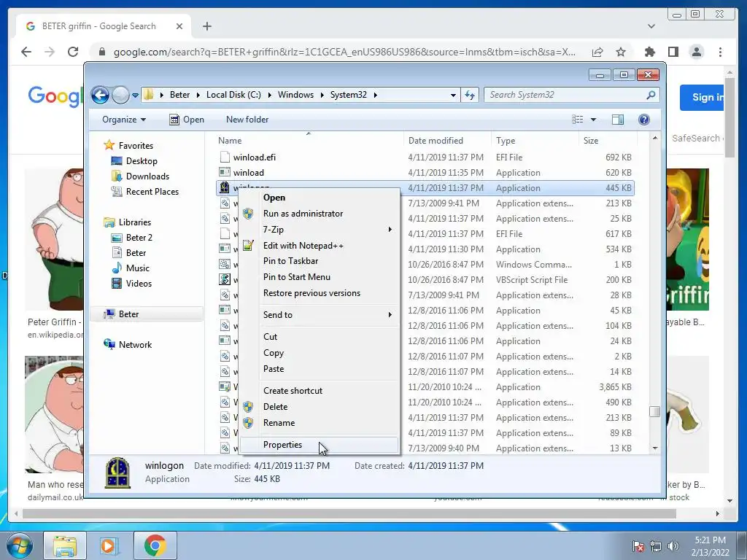
Task: Sort by Date modified column
Action: point(436,141)
